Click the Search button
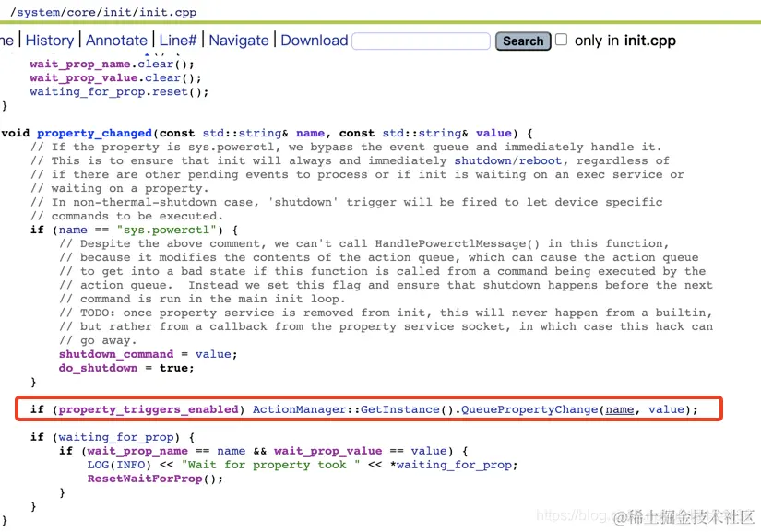Viewport: 761px width, 532px height. pos(523,41)
